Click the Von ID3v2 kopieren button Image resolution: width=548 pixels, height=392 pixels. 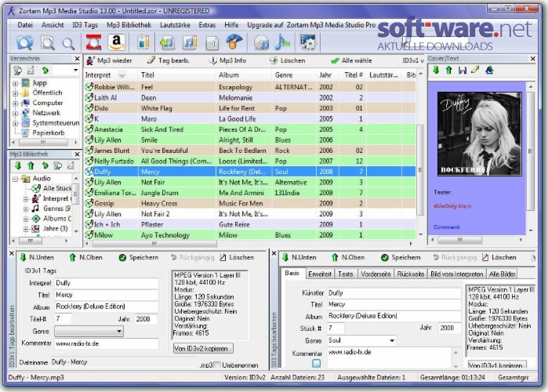[203, 348]
